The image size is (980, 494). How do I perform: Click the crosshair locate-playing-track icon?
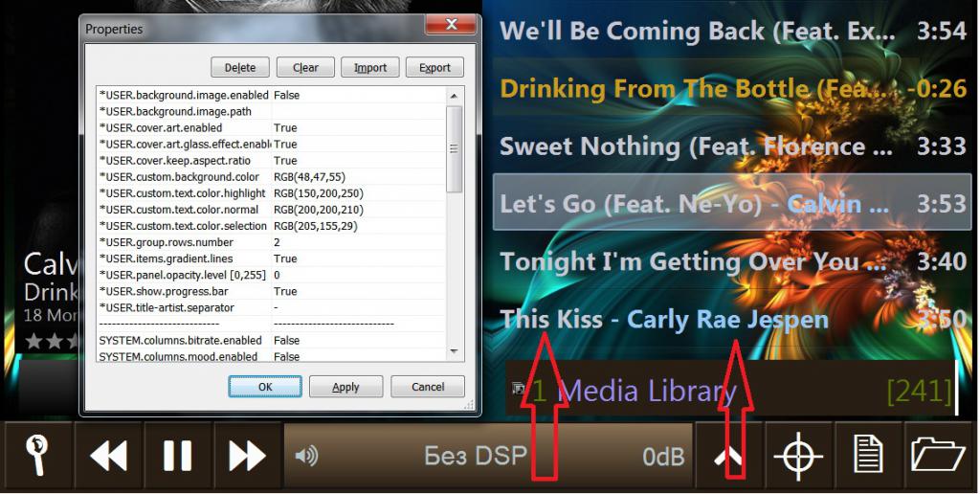[x=799, y=456]
